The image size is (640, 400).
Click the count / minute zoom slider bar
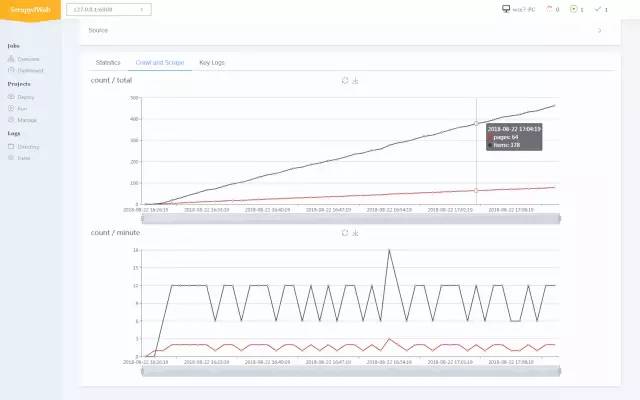tap(351, 371)
